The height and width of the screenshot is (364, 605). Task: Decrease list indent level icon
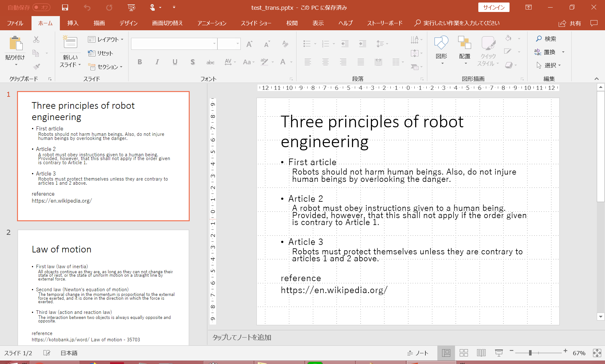click(345, 44)
